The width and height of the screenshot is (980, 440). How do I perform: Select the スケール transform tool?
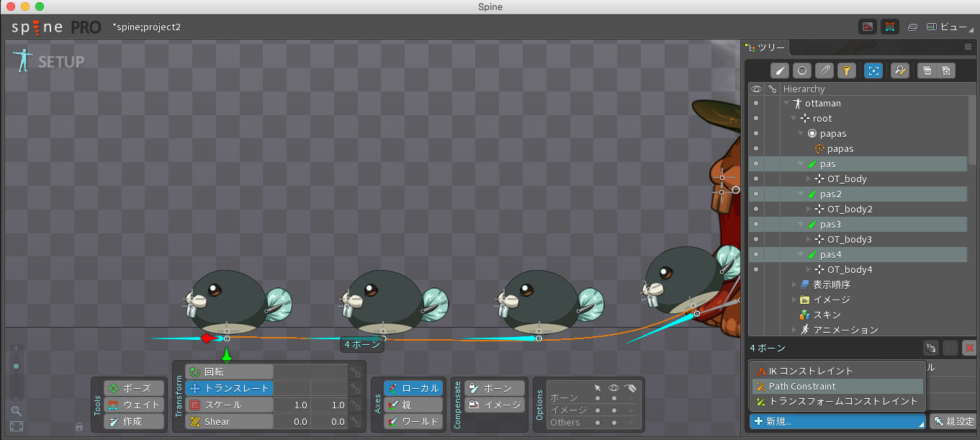229,405
